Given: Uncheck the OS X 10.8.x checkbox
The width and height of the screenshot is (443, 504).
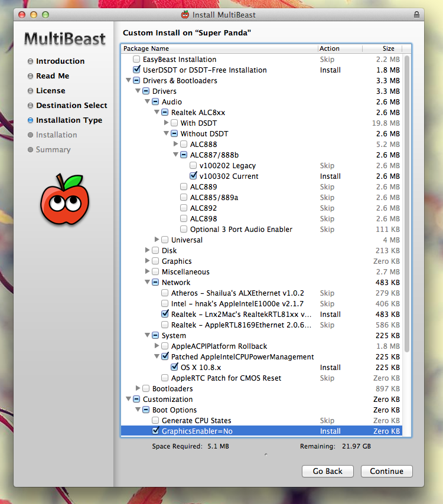Looking at the screenshot, I should (174, 366).
